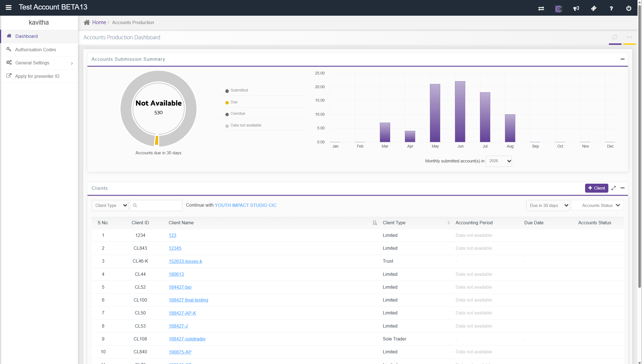The image size is (642, 364).
Task: Click the June bar in chart
Action: pos(460,112)
